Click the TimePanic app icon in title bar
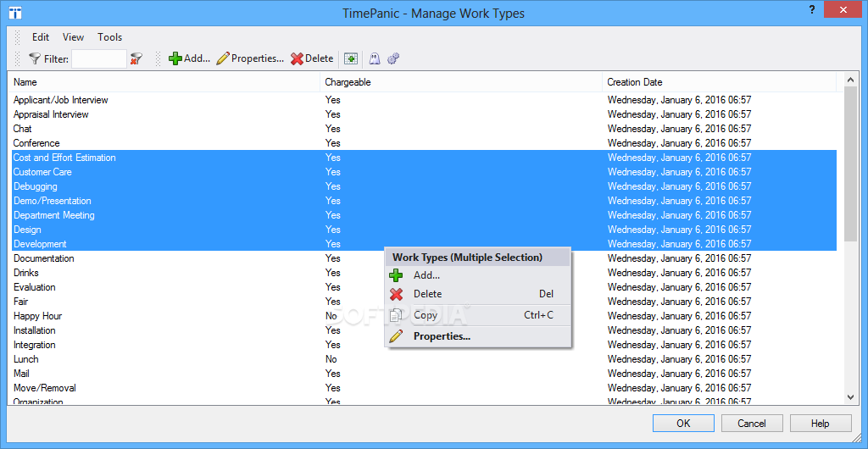Screen dimensions: 868x449 point(15,13)
